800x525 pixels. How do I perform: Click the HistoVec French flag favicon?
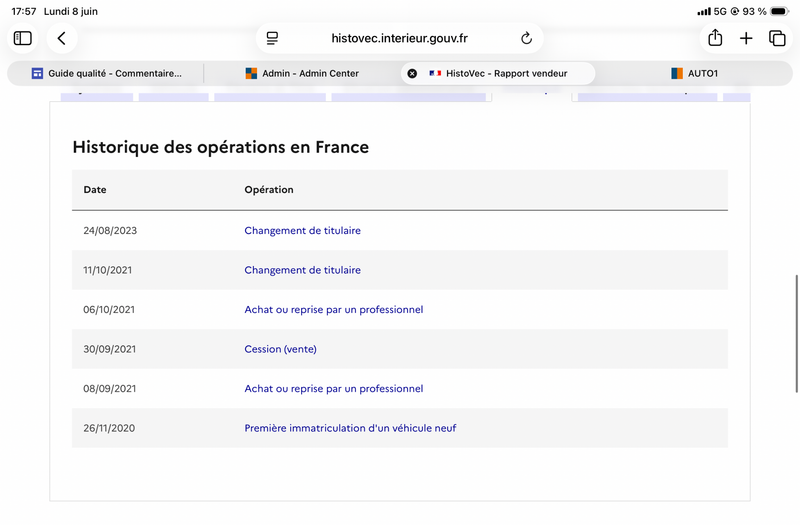435,73
